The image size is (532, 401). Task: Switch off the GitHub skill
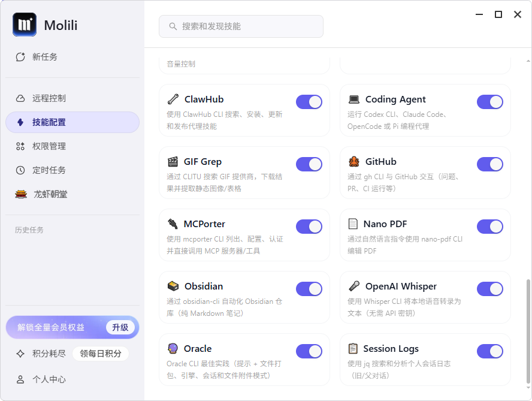[x=490, y=164]
